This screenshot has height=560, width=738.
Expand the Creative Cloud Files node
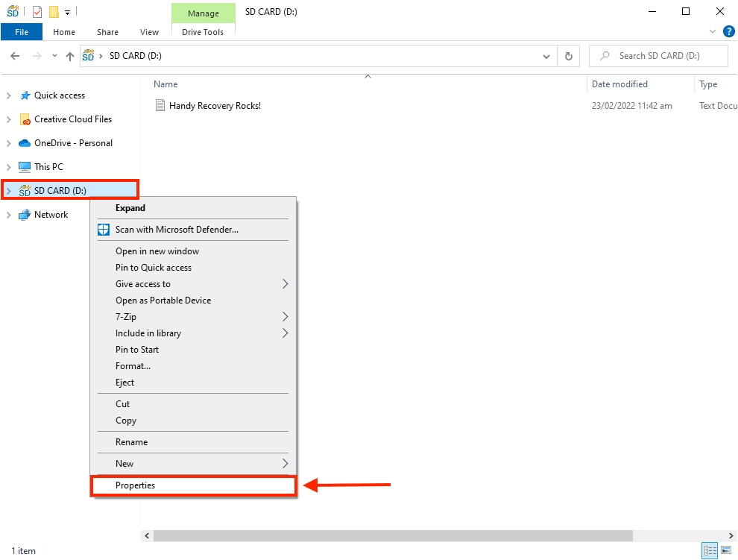[8, 119]
